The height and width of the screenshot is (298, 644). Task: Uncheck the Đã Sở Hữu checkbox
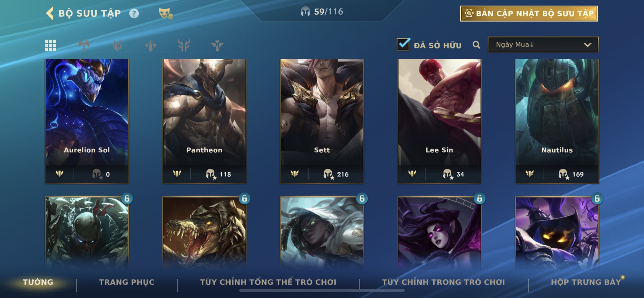403,45
